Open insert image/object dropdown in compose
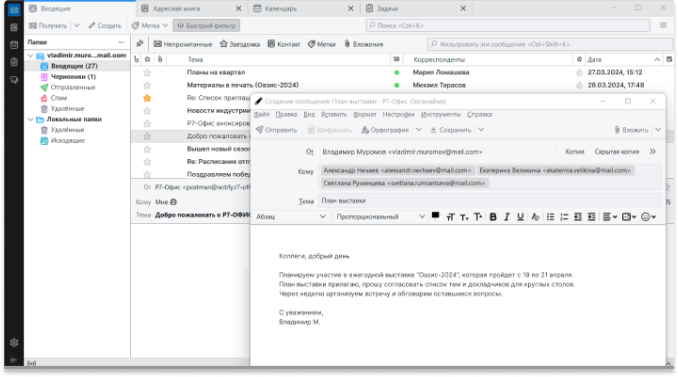 (x=629, y=217)
